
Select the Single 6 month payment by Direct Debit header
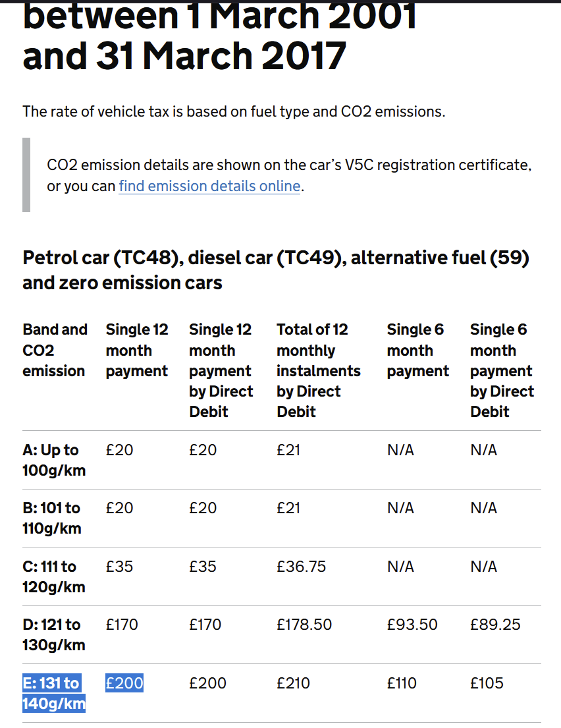tap(502, 370)
